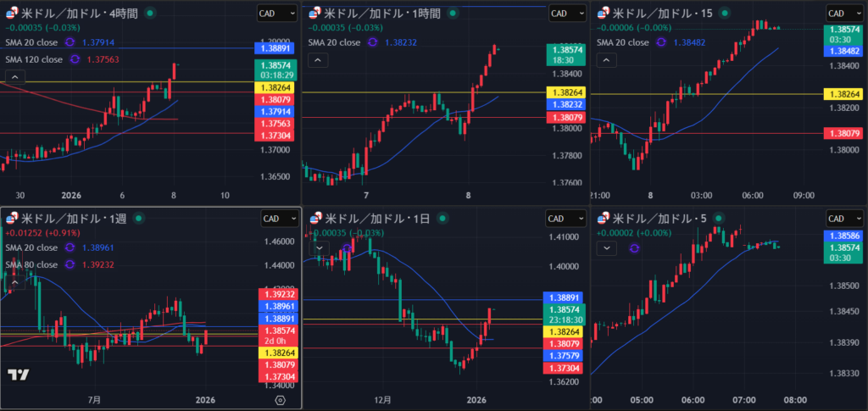Click USD/CAD flag icon on 5-minute chart

point(603,219)
